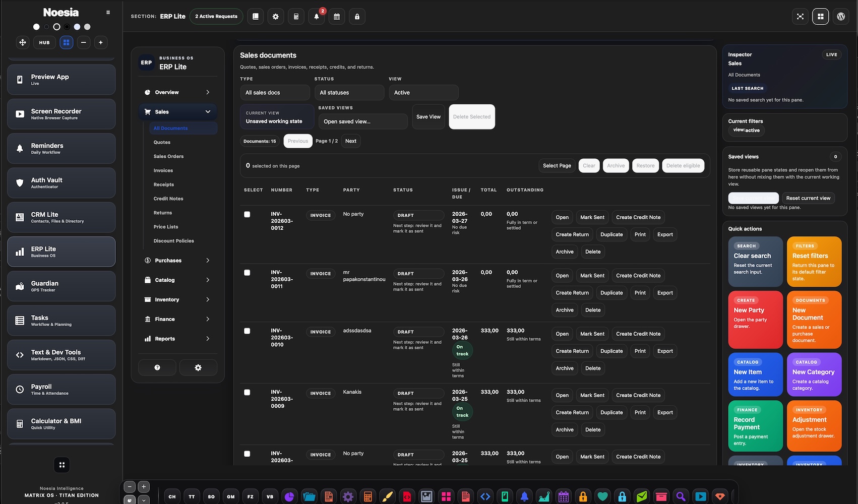The height and width of the screenshot is (504, 858).
Task: Open the blue folder dock icon
Action: click(x=309, y=496)
